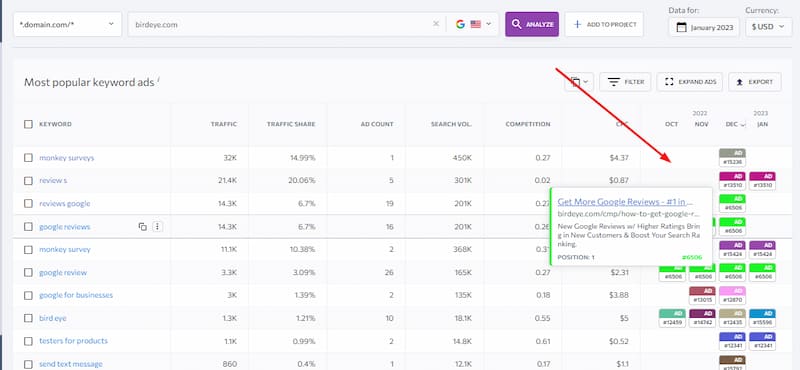Check the monkey surveys row checkbox
800x370 pixels.
[x=28, y=158]
